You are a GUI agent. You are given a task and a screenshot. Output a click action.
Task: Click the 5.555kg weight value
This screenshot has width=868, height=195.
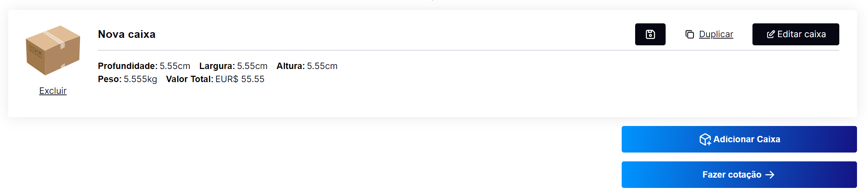coord(140,79)
